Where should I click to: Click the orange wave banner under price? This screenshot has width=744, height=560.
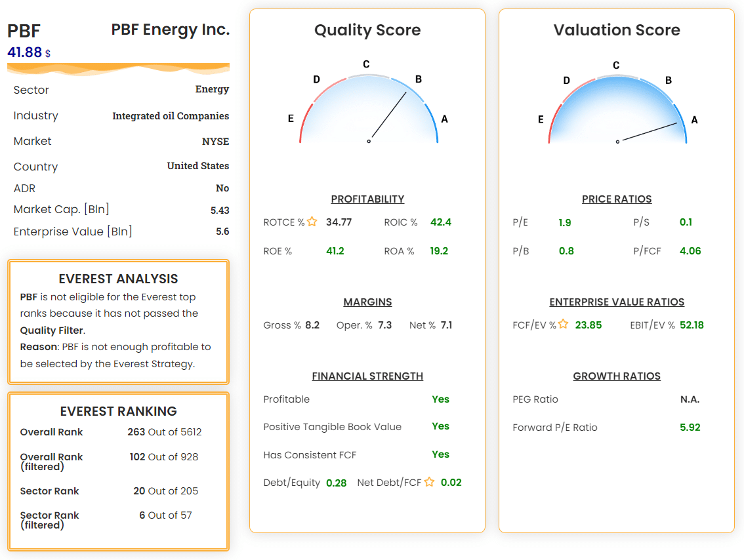pos(118,70)
